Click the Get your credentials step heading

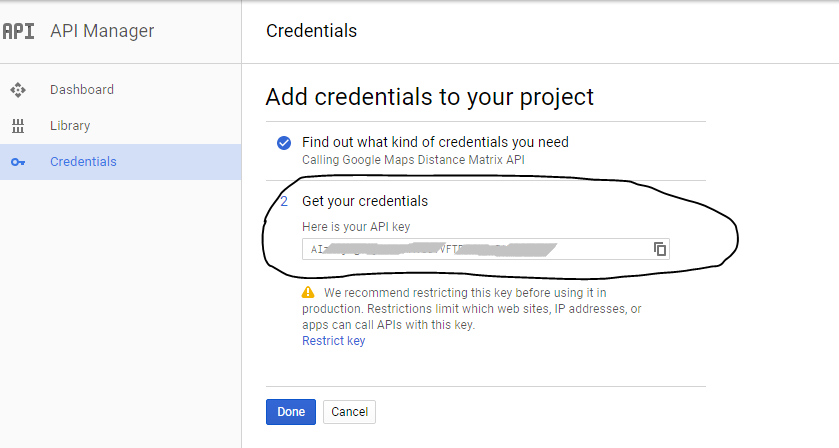tap(365, 201)
